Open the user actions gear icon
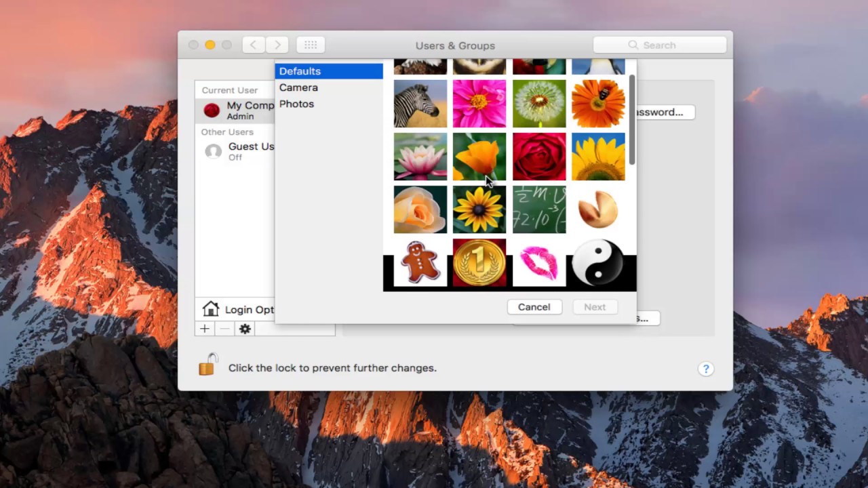The width and height of the screenshot is (868, 488). tap(244, 329)
